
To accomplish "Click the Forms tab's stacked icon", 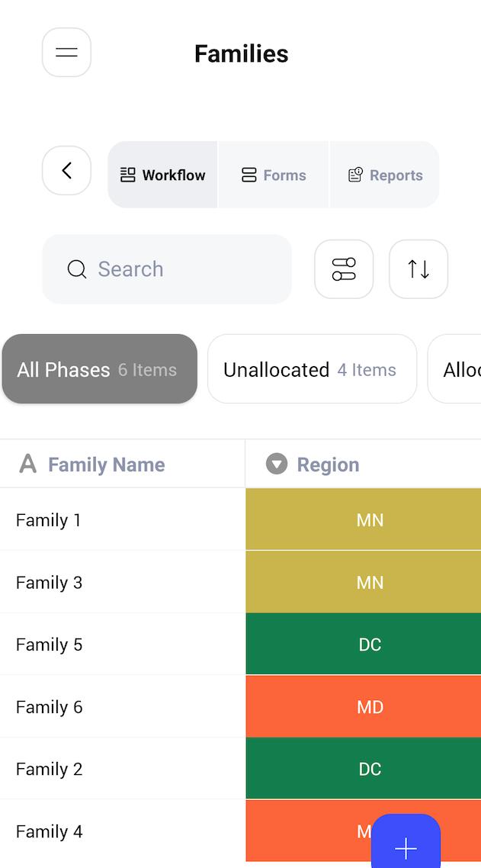I will [249, 174].
